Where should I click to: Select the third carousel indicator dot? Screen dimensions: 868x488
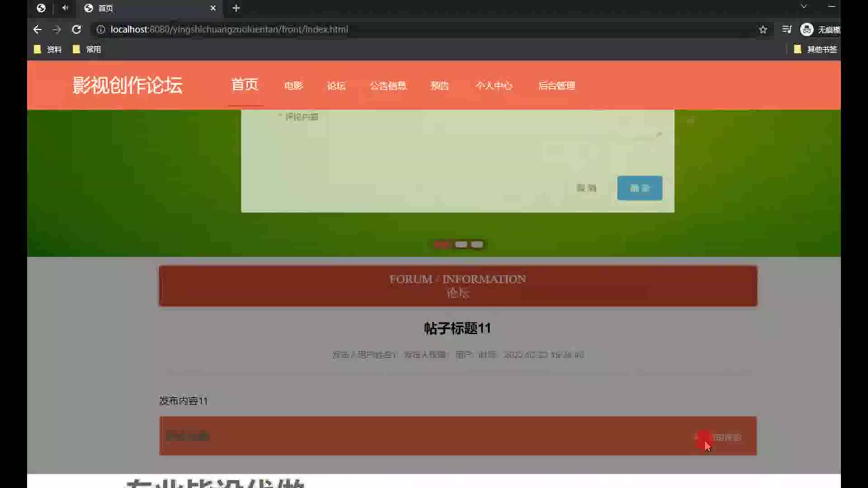point(477,244)
